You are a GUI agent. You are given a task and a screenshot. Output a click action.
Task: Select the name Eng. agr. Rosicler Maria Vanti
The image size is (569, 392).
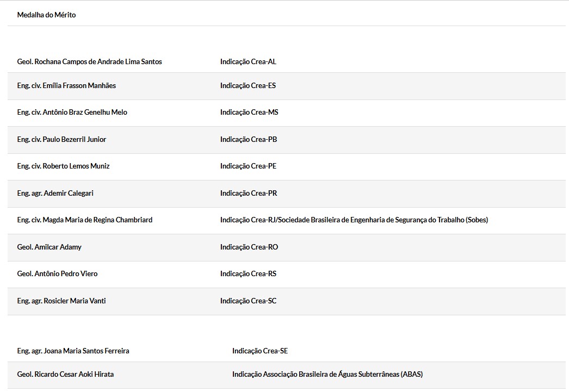point(61,301)
